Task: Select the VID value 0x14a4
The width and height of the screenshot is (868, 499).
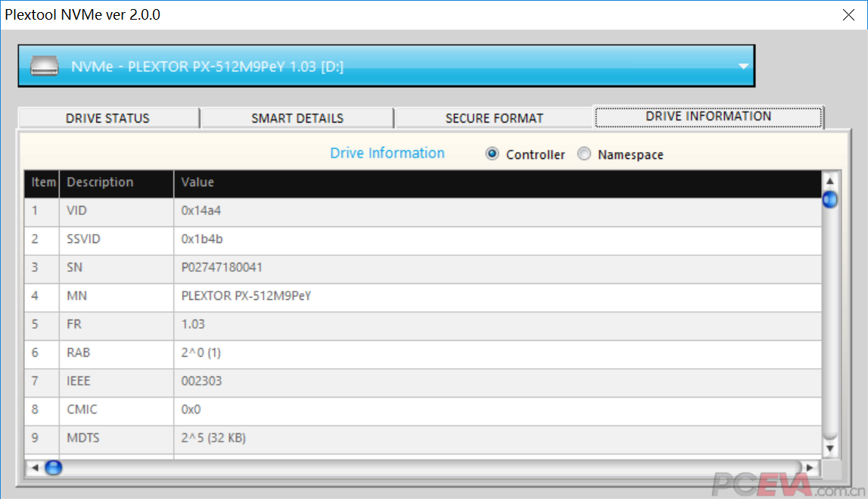Action: [x=201, y=211]
